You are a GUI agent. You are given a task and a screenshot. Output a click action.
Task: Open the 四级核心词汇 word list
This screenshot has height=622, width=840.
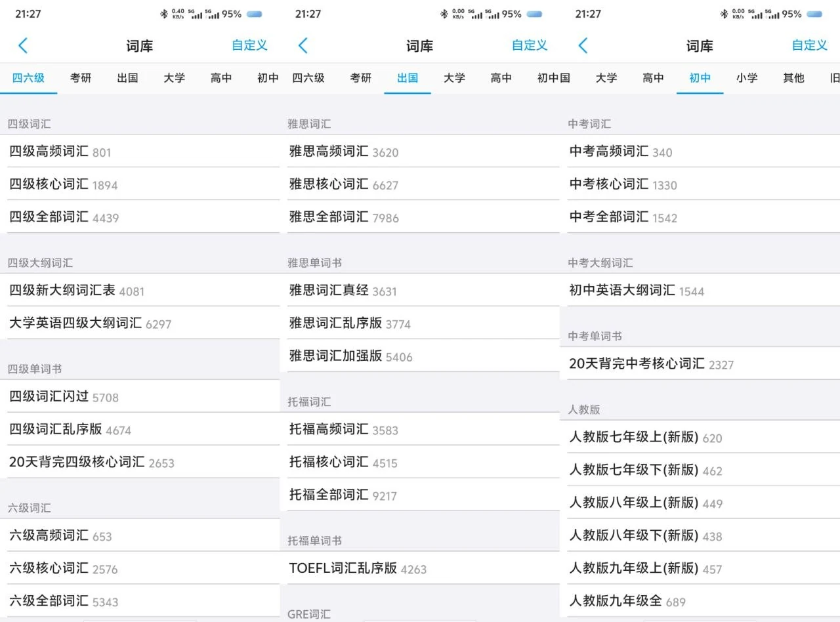[x=140, y=184]
